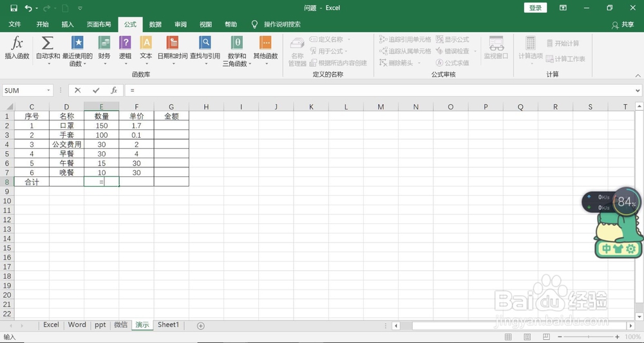Open the Watch Window (监视窗口)
The image size is (644, 343).
pyautogui.click(x=496, y=48)
